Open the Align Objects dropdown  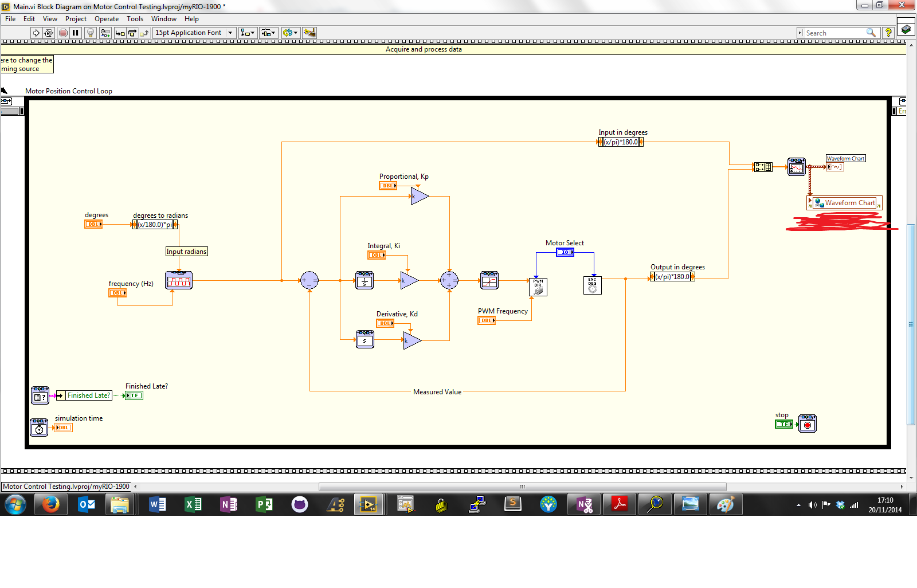tap(248, 33)
